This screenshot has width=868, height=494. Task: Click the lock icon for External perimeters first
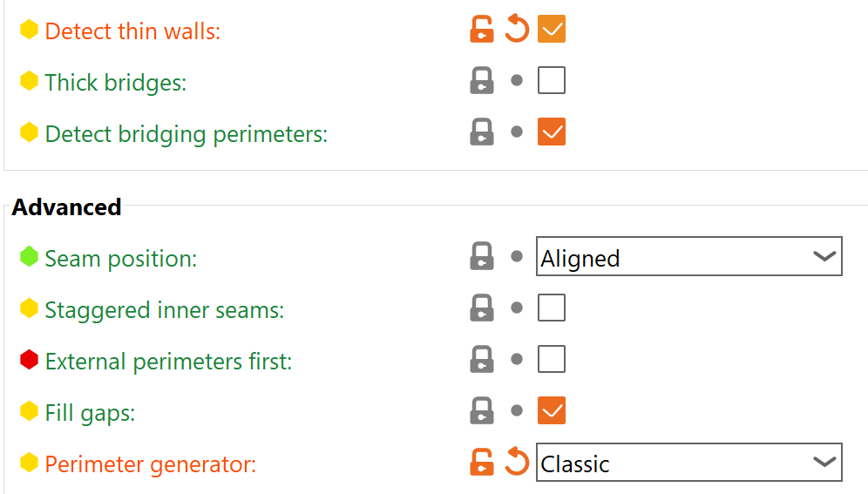point(482,360)
